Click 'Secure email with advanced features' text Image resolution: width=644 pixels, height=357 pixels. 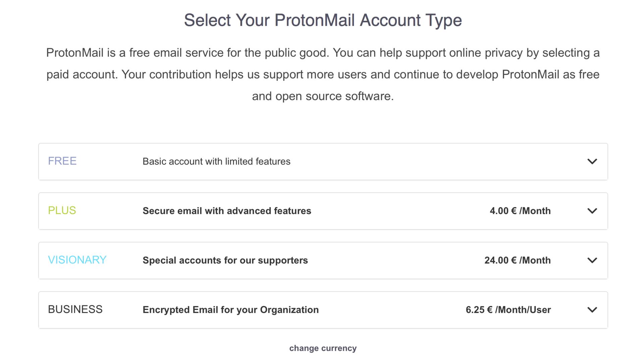tap(227, 211)
